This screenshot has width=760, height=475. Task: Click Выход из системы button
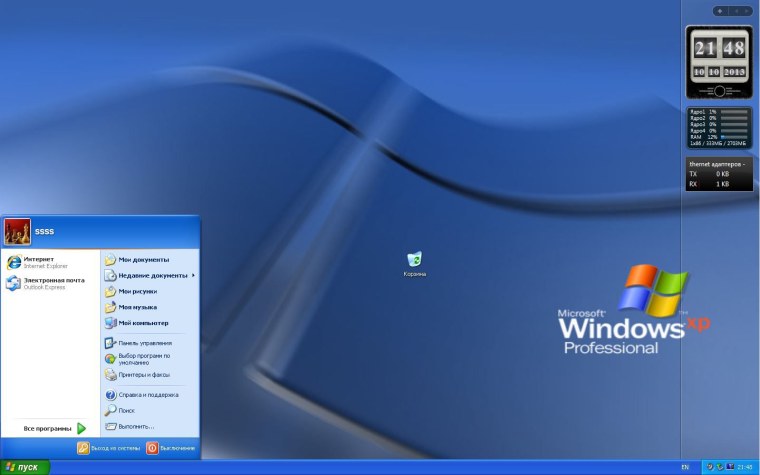tap(110, 448)
